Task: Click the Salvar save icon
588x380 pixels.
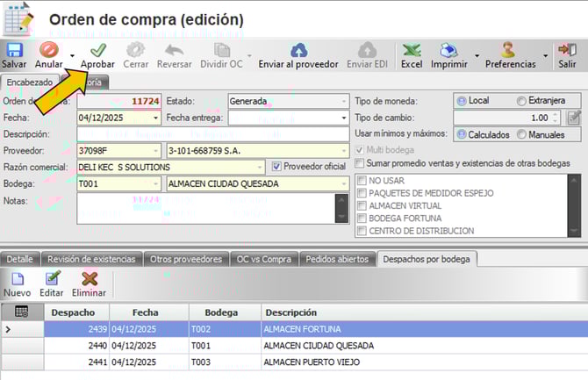Action: coord(14,50)
